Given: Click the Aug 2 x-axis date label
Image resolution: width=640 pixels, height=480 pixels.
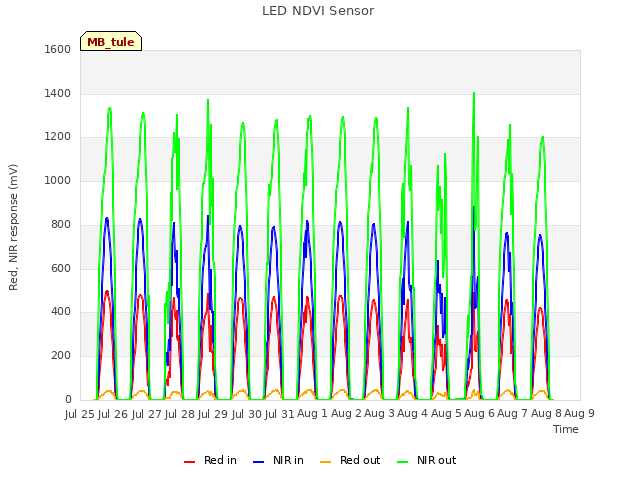Looking at the screenshot, I should tap(346, 413).
